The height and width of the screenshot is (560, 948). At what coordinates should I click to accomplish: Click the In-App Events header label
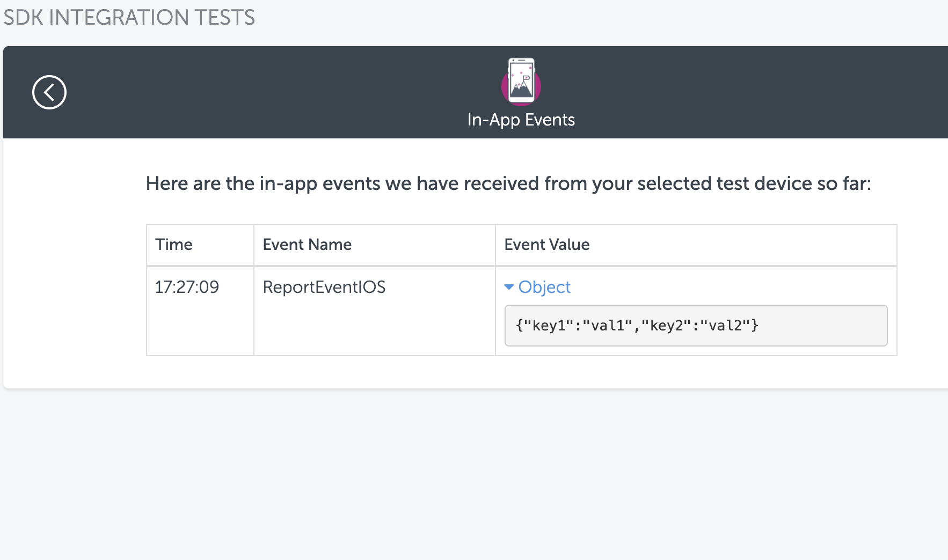[521, 120]
